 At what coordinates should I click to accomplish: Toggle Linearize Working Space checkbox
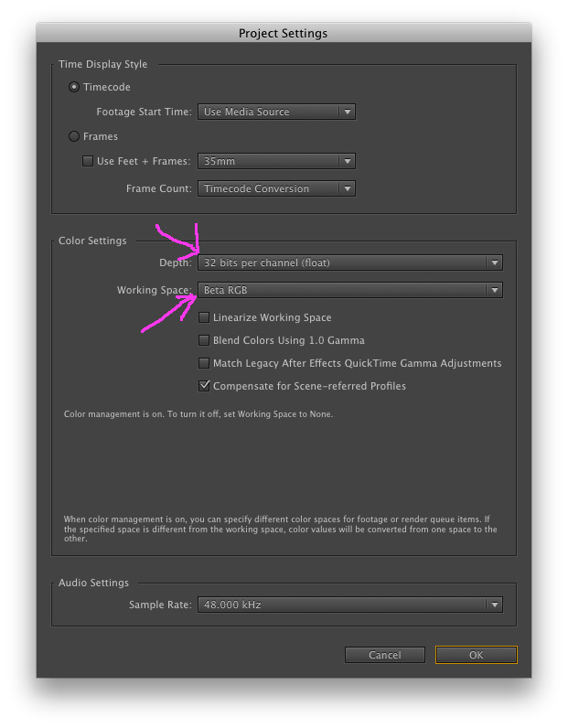click(x=204, y=317)
